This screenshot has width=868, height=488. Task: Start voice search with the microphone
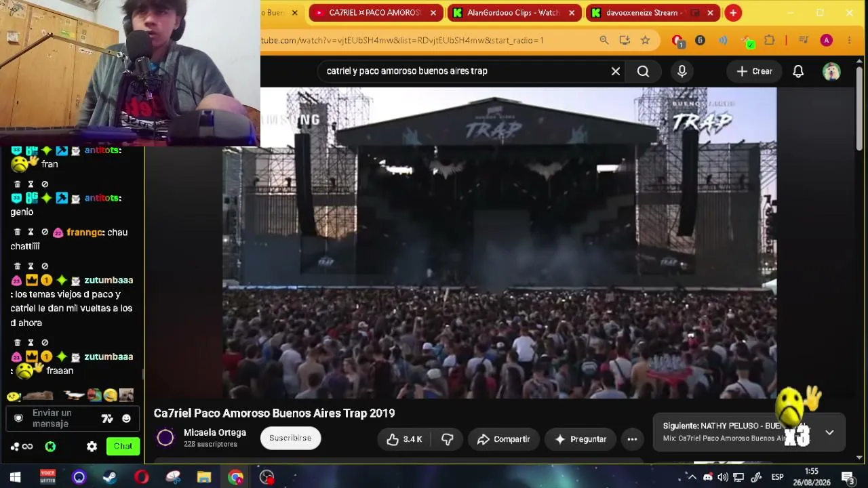(682, 71)
